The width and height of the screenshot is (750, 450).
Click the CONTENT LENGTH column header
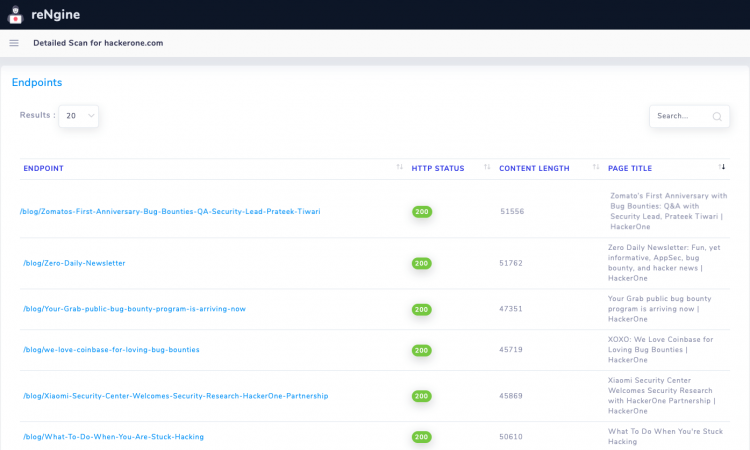pos(534,168)
